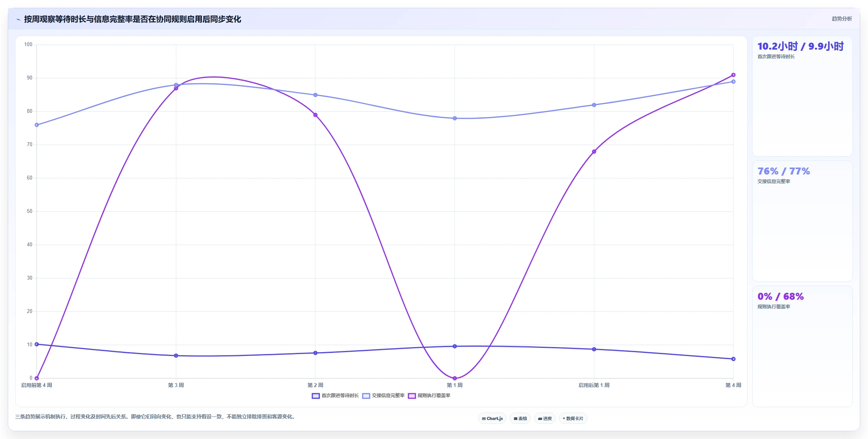The height and width of the screenshot is (439, 868).
Task: Click 首次跟进等待时长 point at 启用前第 4 周
Action: [x=37, y=344]
